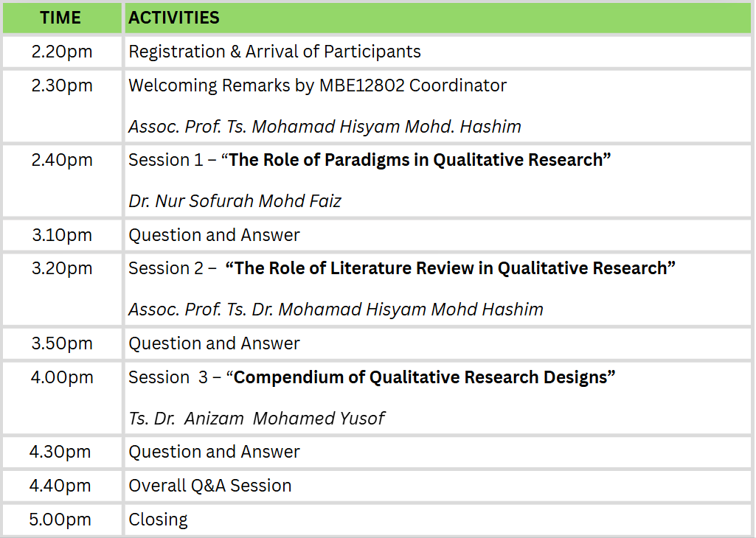This screenshot has height=538, width=756.
Task: Click Question and Answer in 3.50pm row
Action: coord(214,343)
